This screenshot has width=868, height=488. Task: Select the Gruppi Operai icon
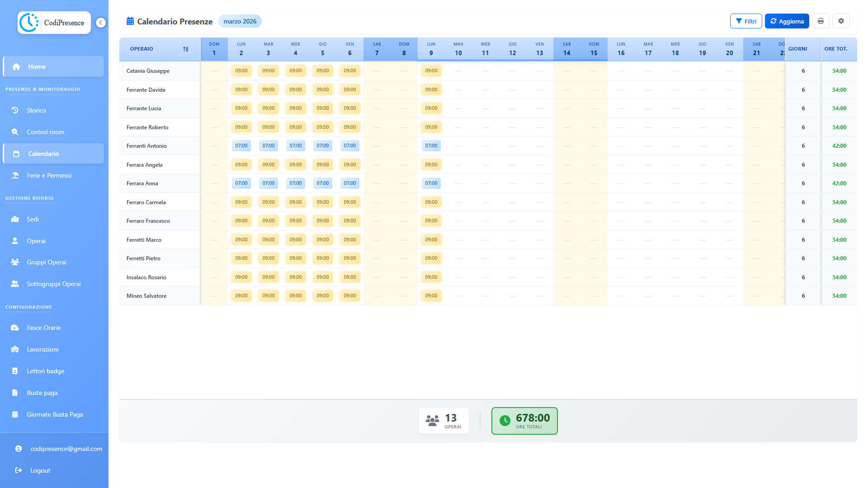(x=15, y=262)
